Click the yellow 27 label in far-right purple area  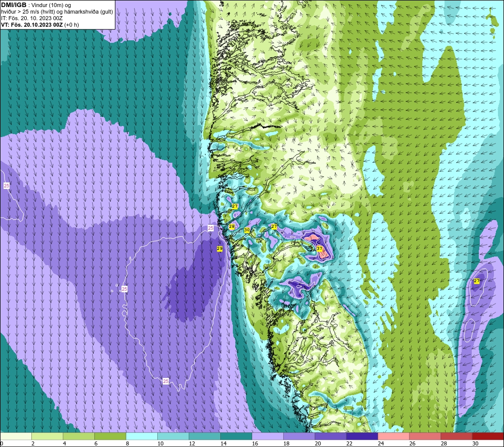tap(477, 281)
